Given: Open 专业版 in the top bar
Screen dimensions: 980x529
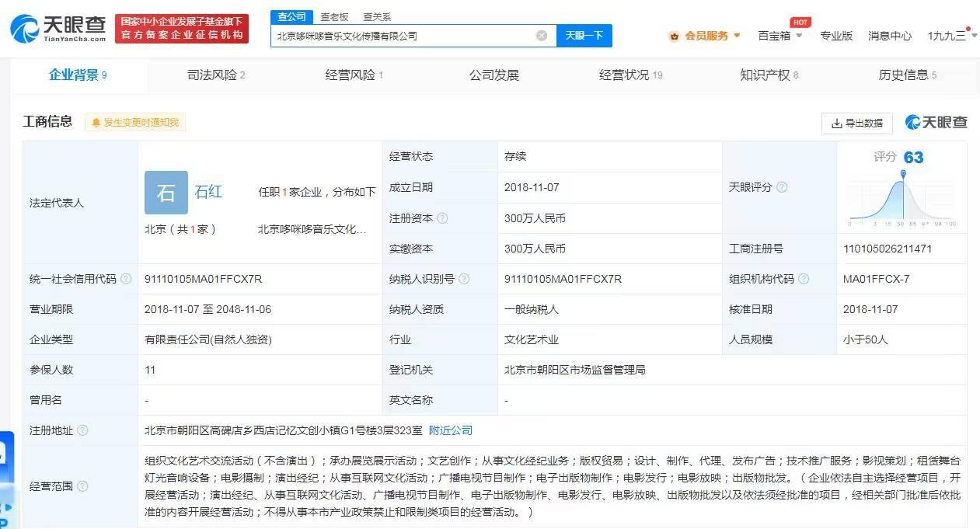Looking at the screenshot, I should click(836, 36).
